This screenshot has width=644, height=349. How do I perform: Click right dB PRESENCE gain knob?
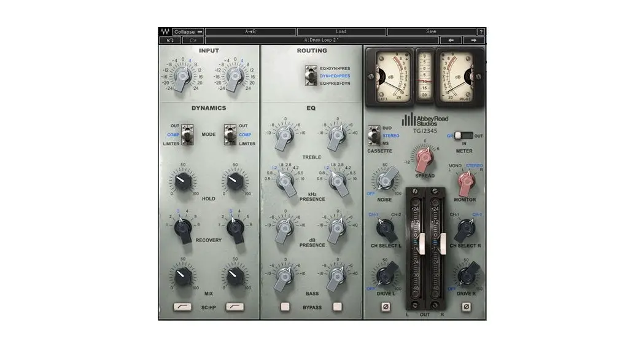click(x=337, y=229)
